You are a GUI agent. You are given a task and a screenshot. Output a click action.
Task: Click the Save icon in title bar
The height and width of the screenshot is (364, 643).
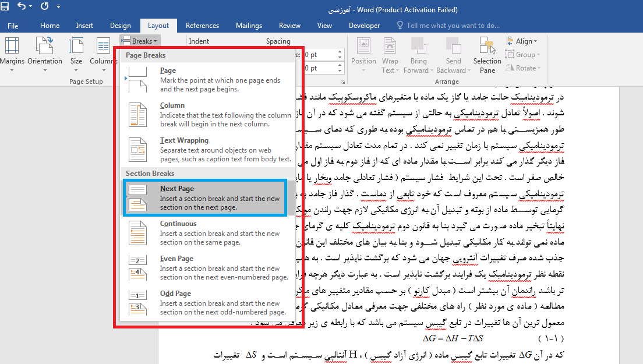pos(5,8)
